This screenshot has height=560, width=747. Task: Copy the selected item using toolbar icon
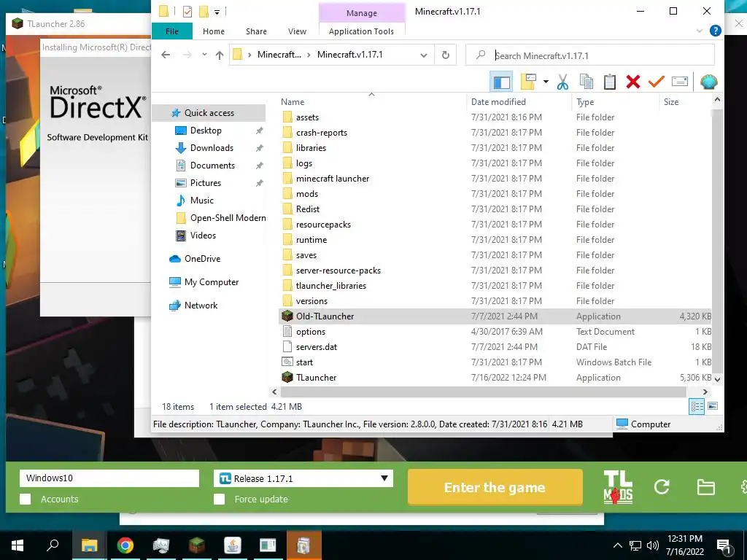pyautogui.click(x=587, y=82)
